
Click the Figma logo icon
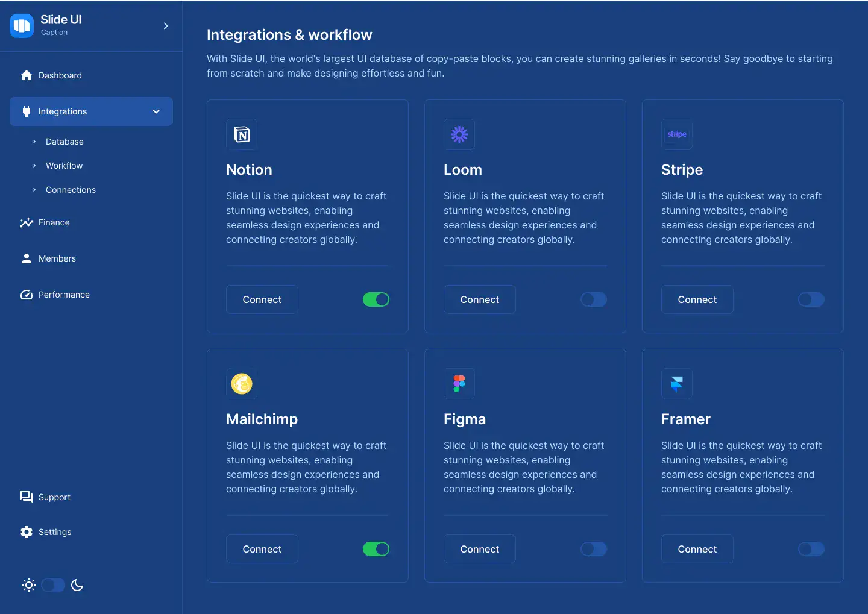pos(459,384)
